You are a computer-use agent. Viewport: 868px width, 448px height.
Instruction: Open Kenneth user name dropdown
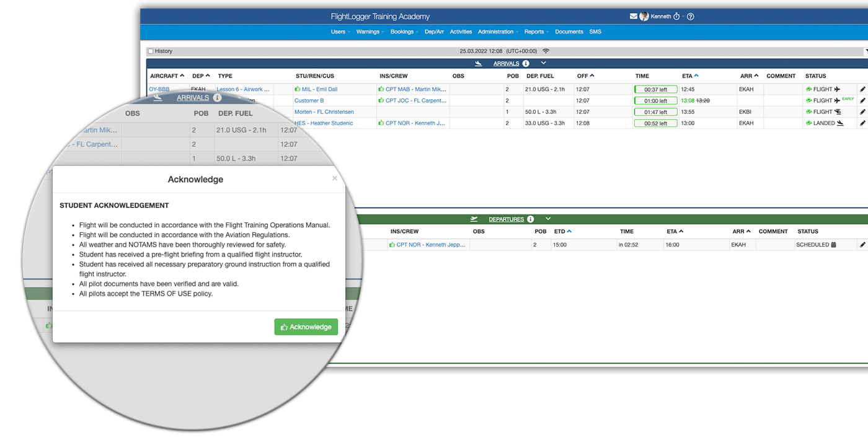(x=661, y=17)
